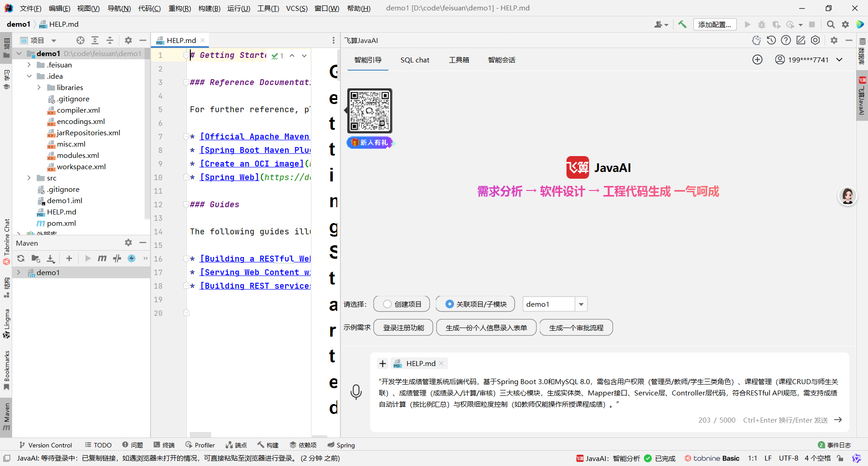
Task: Open the 文件(F) menu
Action: (x=30, y=8)
